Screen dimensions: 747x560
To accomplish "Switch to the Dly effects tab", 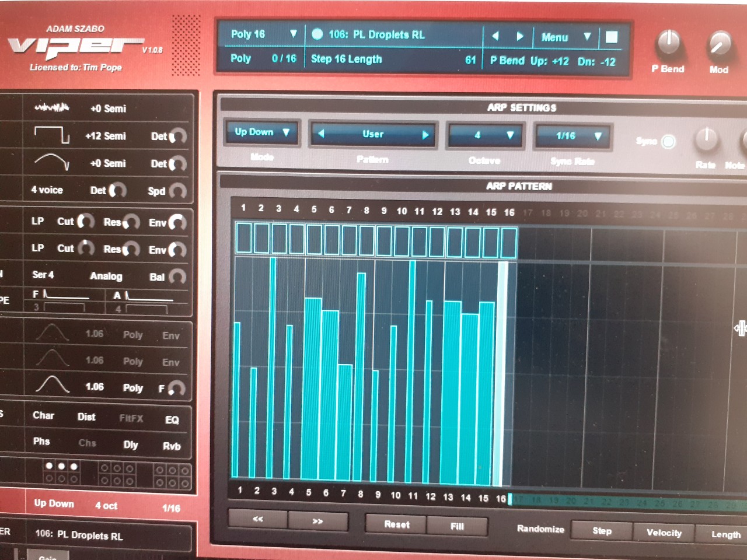I will 131,444.
